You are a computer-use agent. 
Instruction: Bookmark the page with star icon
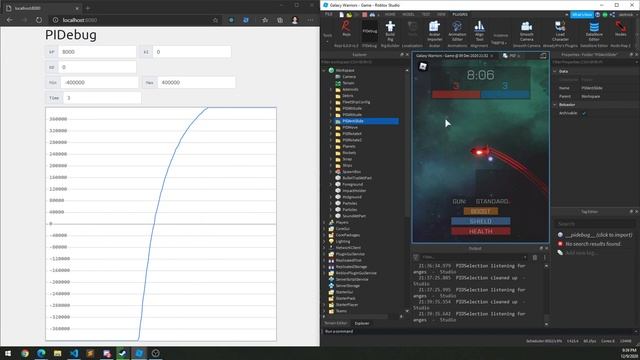point(215,20)
